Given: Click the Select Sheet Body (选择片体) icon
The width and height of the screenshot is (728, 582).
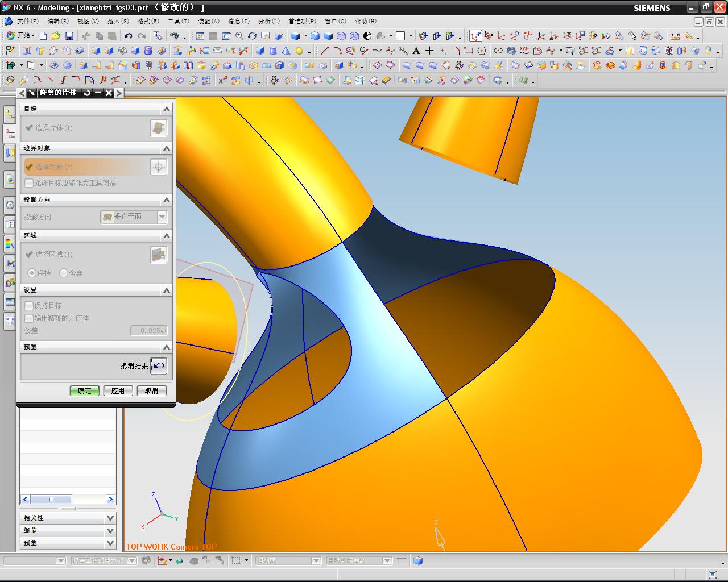Looking at the screenshot, I should pyautogui.click(x=158, y=128).
